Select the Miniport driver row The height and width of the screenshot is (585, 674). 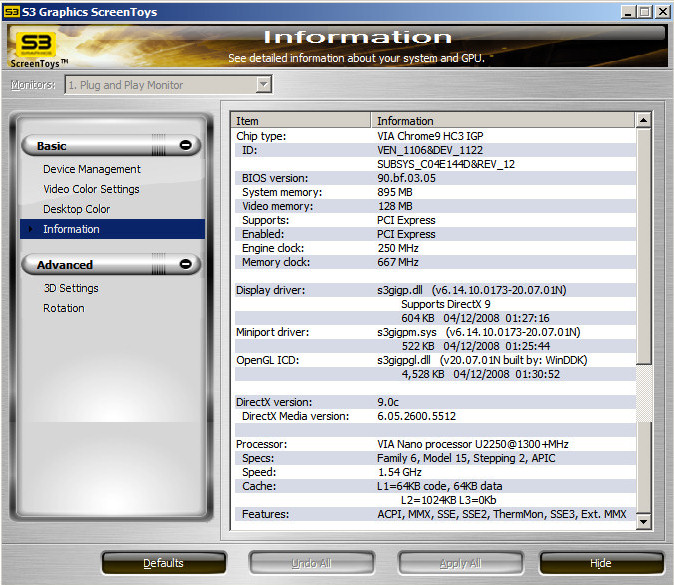[x=435, y=332]
